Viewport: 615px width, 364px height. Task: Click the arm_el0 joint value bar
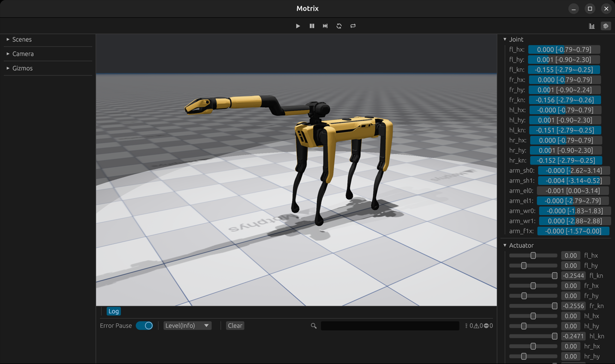tap(573, 191)
